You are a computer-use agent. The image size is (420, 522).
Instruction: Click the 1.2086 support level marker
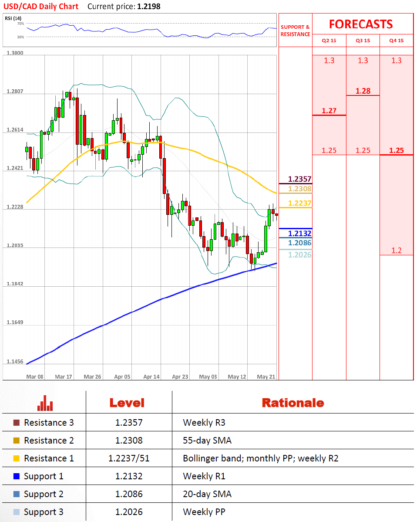click(x=299, y=243)
